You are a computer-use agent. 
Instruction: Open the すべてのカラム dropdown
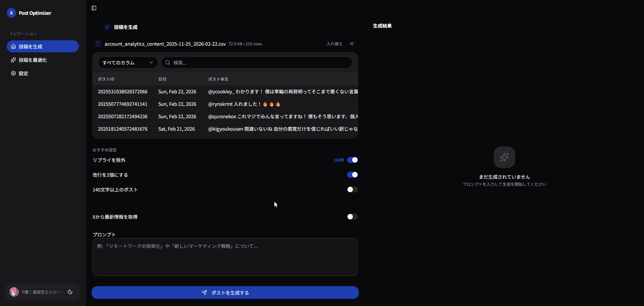128,62
